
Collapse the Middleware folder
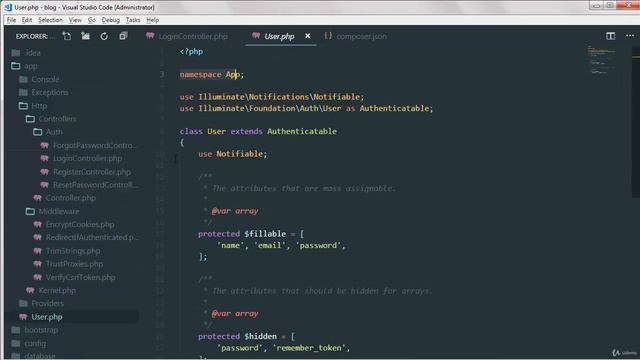pyautogui.click(x=53, y=211)
